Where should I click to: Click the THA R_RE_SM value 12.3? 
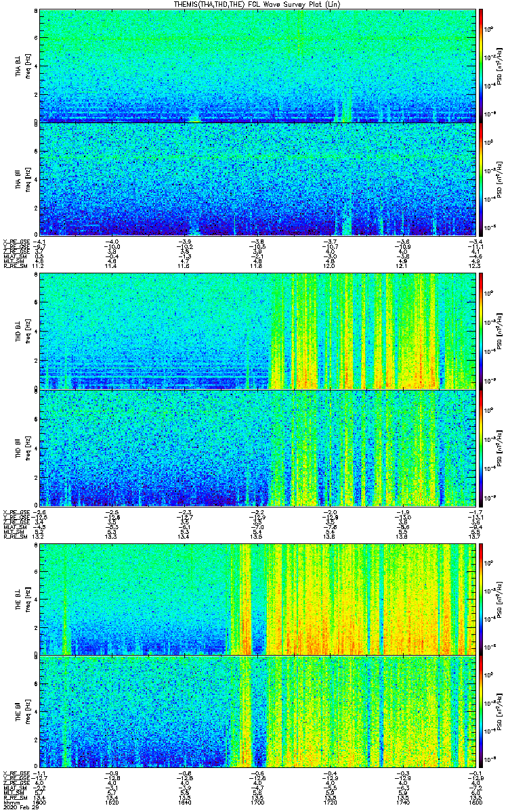(x=475, y=267)
